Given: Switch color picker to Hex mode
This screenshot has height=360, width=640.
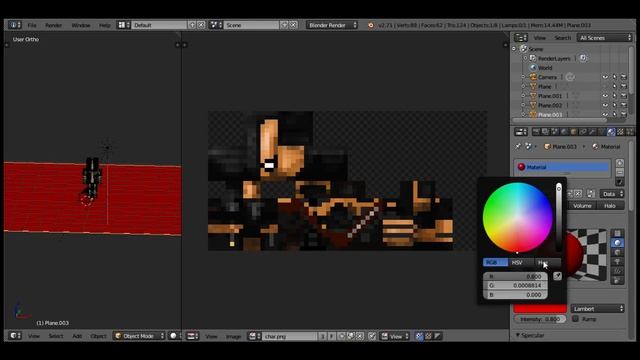Looking at the screenshot, I should [547, 262].
